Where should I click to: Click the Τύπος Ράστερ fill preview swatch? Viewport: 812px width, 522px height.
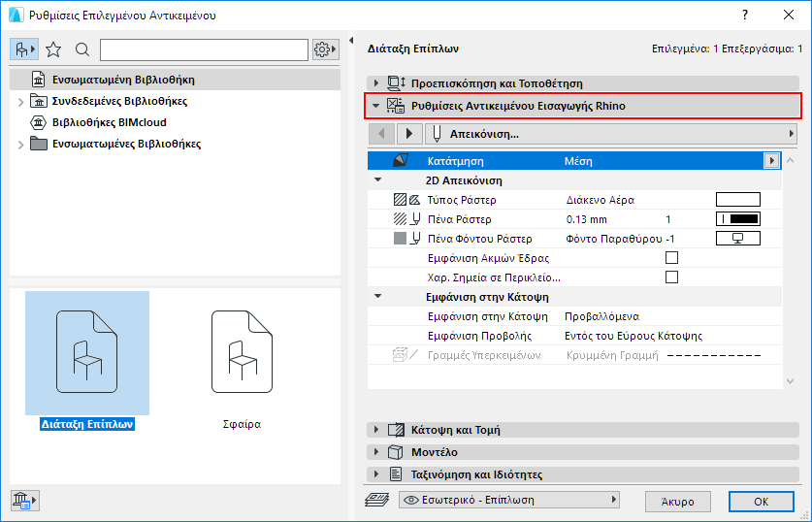click(738, 199)
